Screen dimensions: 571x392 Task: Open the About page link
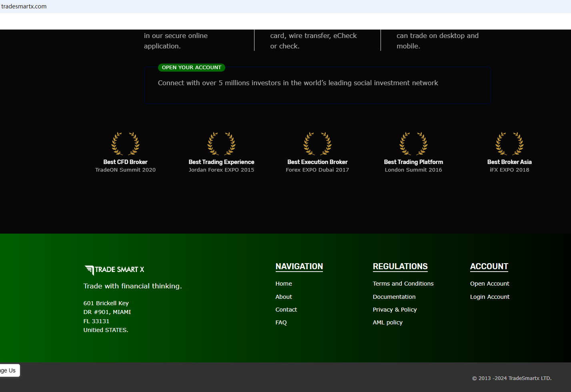coord(284,297)
